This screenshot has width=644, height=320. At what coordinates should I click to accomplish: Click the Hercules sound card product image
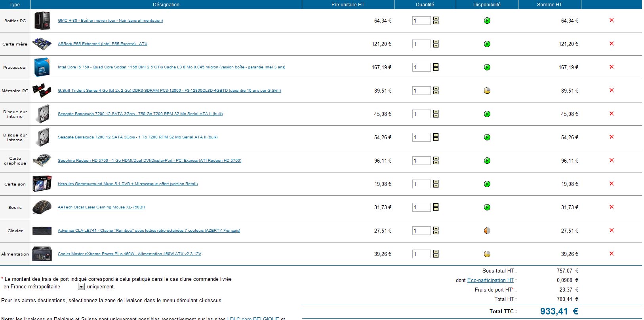[x=42, y=184]
